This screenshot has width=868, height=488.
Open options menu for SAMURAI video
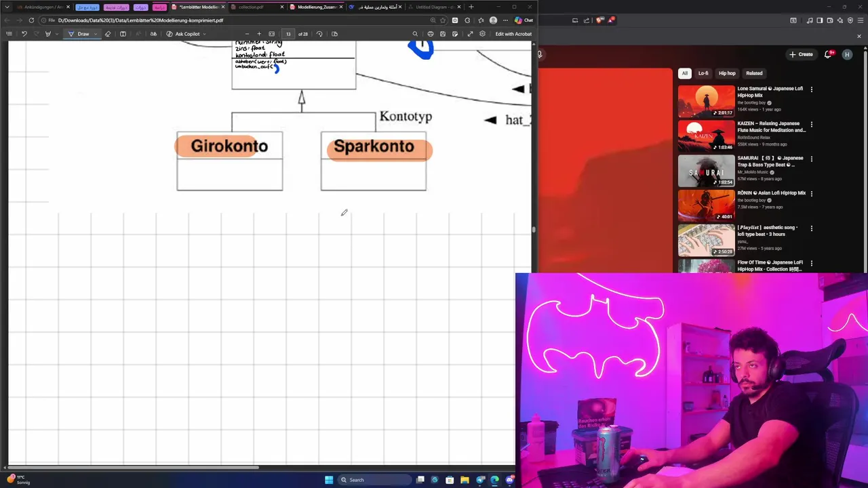pyautogui.click(x=811, y=159)
